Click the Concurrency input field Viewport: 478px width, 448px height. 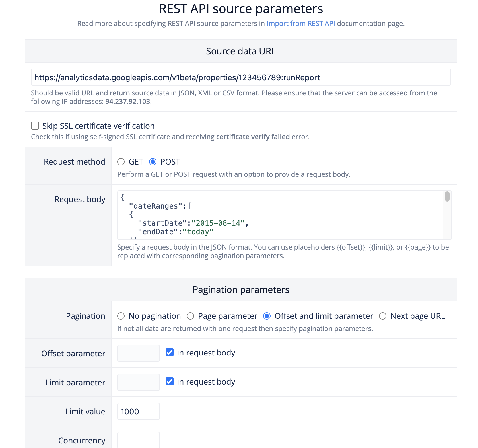(138, 441)
